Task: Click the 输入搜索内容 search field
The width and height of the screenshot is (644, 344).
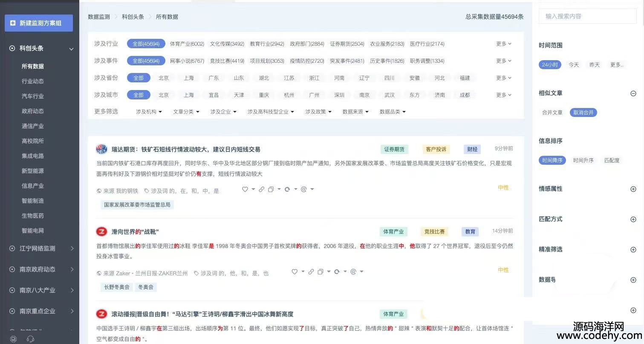Action: [x=587, y=16]
